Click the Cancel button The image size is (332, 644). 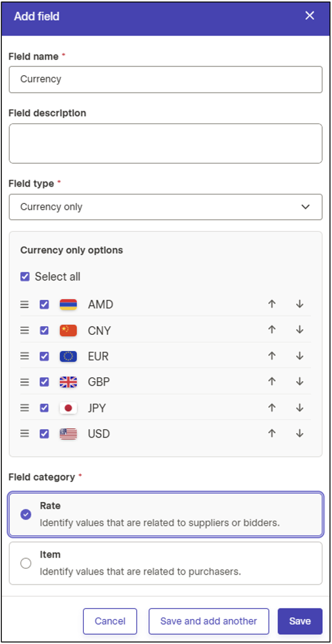click(x=110, y=621)
